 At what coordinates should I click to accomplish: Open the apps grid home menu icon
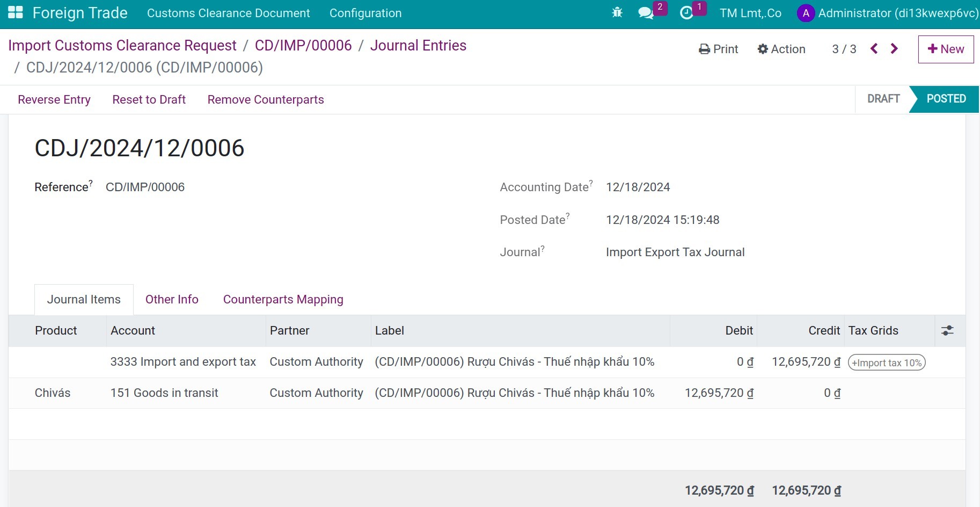tap(16, 13)
